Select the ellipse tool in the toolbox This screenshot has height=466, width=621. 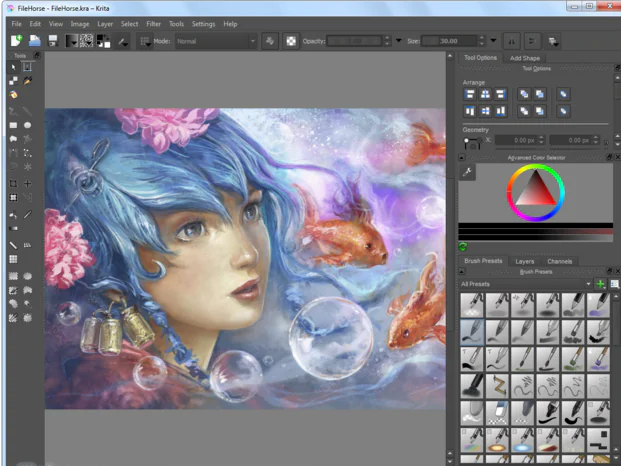(27, 125)
